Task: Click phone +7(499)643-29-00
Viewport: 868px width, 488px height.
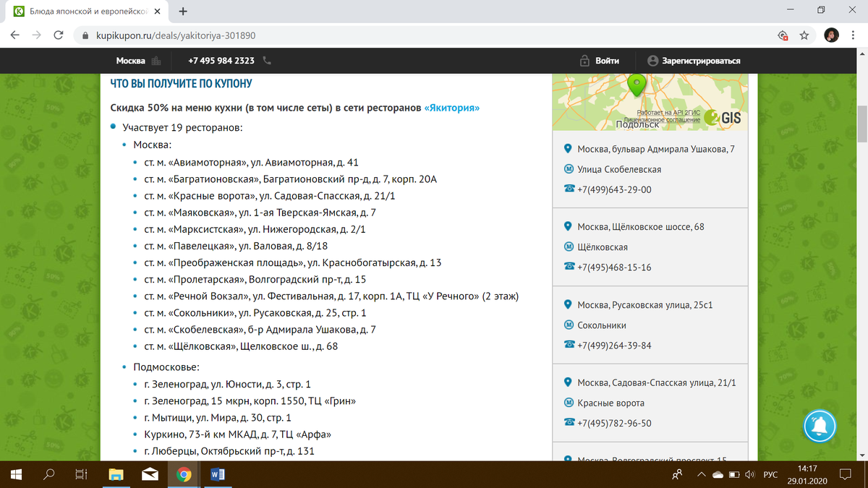Action: tap(614, 189)
